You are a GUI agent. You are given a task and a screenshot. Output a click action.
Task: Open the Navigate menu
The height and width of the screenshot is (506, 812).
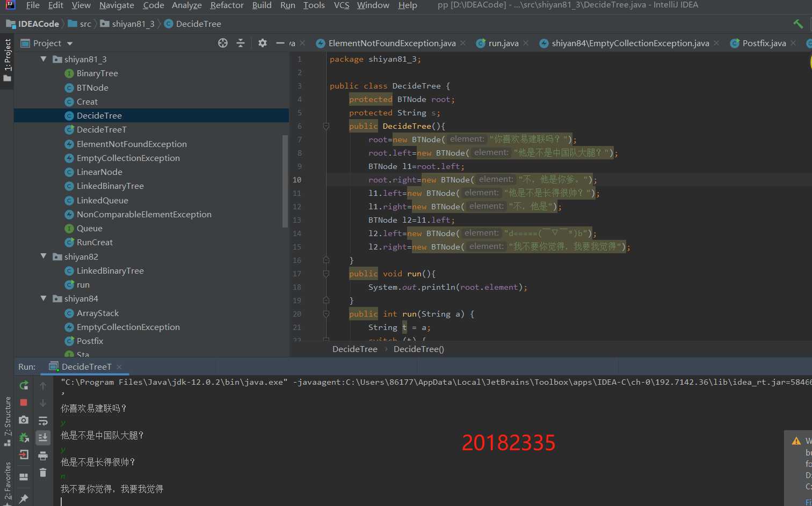pyautogui.click(x=117, y=5)
